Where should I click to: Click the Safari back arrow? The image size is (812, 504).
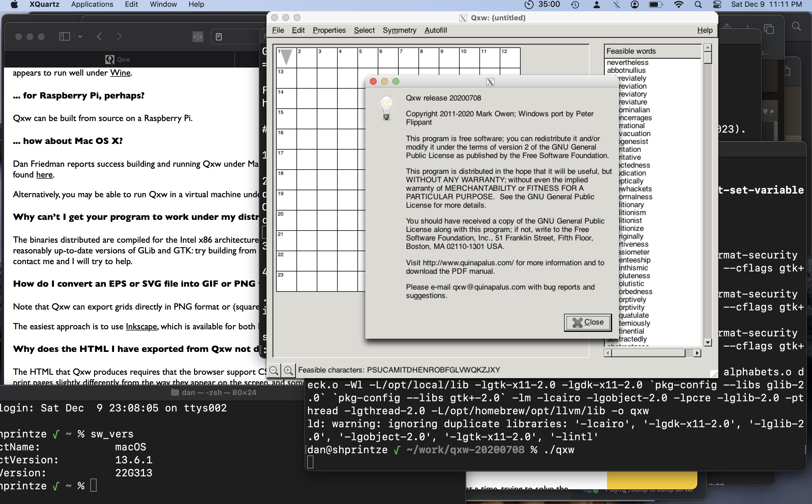[99, 36]
